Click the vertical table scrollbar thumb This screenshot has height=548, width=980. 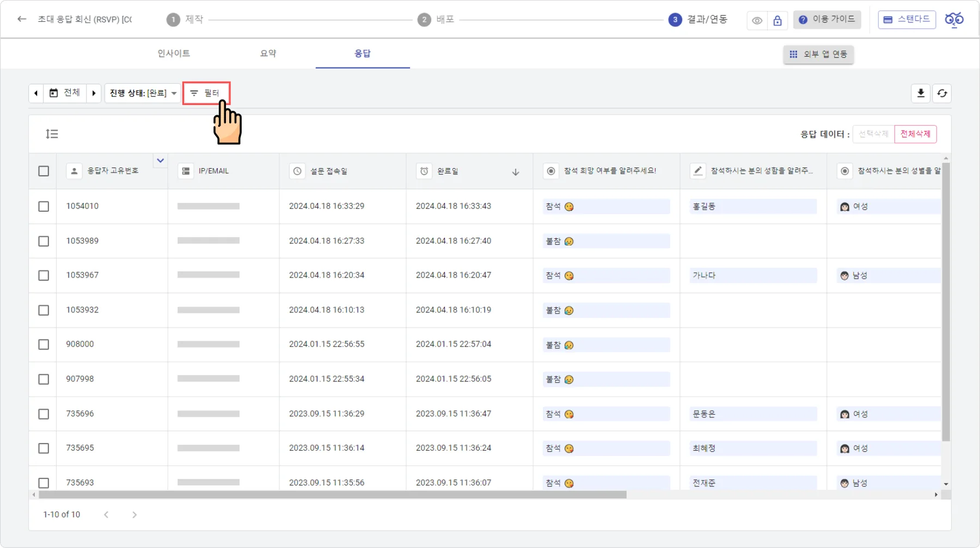[x=946, y=301]
